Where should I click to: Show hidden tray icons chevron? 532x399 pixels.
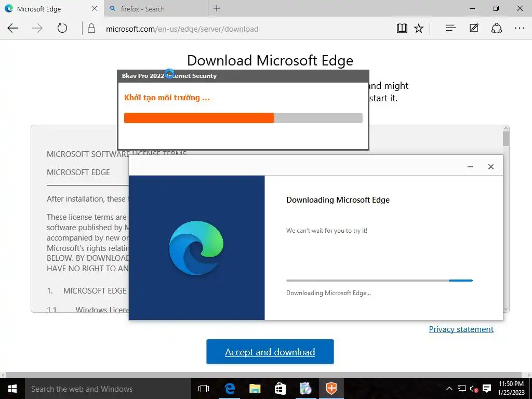(449, 389)
